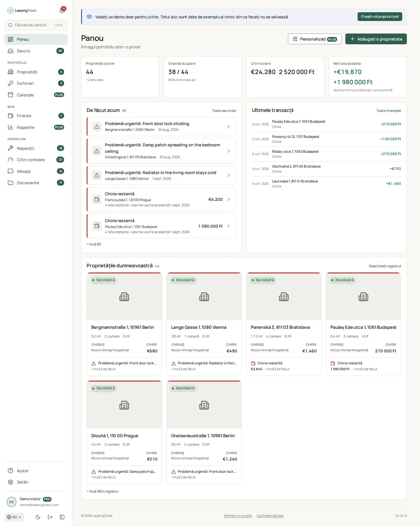Focus the search field Căutați sau săriți

[36, 25]
